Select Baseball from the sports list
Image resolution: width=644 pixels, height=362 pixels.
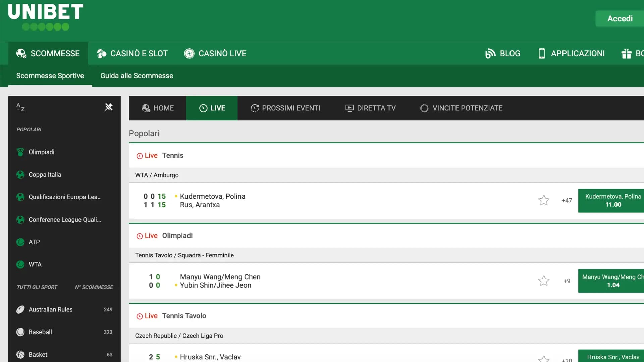[x=40, y=332]
